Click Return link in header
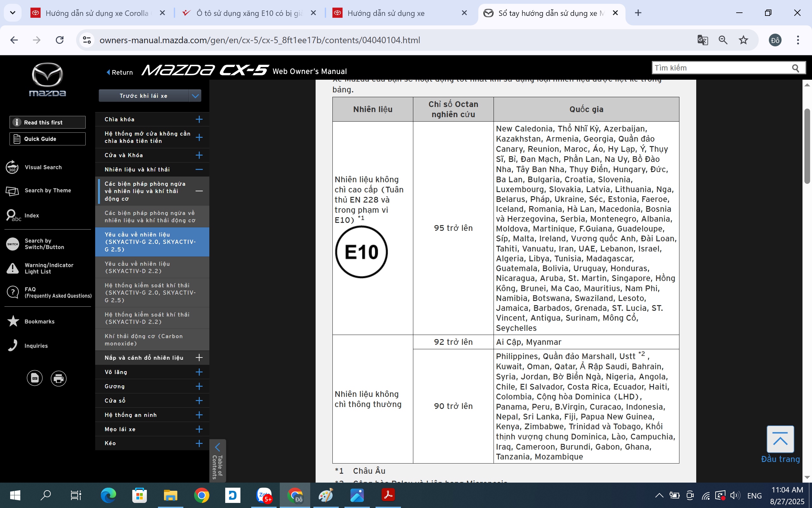Image resolution: width=812 pixels, height=508 pixels. pyautogui.click(x=120, y=72)
